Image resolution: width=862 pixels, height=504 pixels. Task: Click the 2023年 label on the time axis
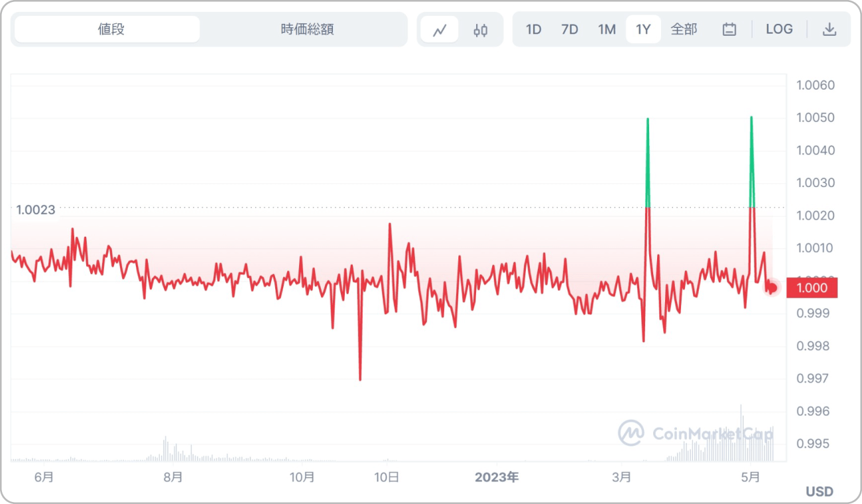click(x=497, y=477)
